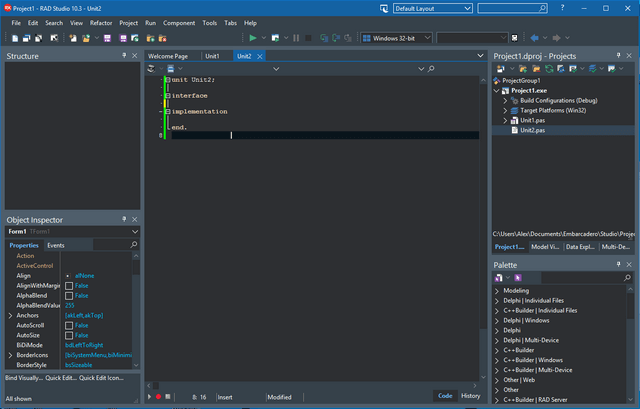Viewport: 640px width, 409px height.
Task: Click the Palette search magnifier icon
Action: (626, 277)
